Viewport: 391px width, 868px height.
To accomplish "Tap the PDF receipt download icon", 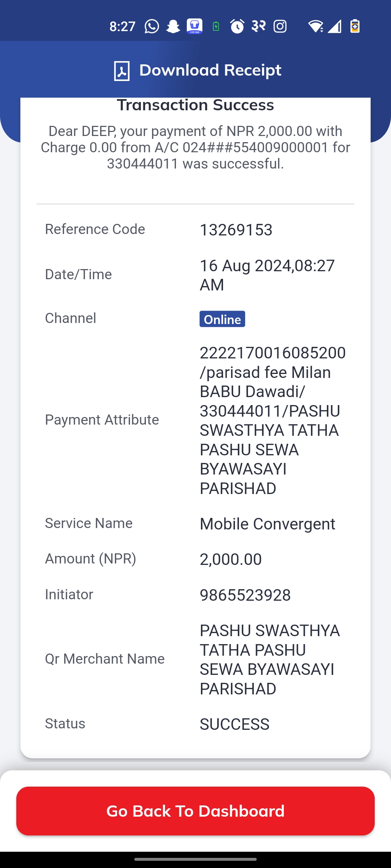I will coord(122,71).
